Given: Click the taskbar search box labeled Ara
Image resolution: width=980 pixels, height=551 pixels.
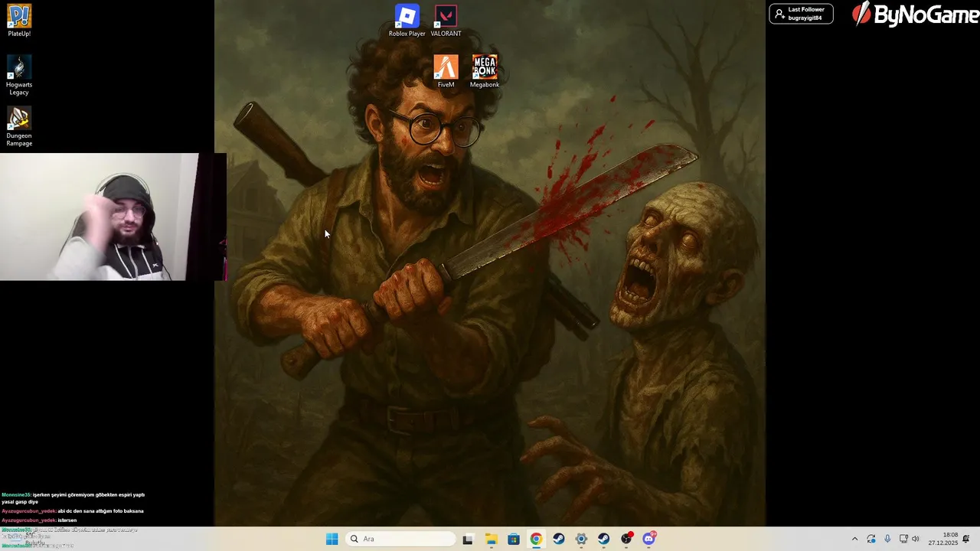Looking at the screenshot, I should click(400, 539).
